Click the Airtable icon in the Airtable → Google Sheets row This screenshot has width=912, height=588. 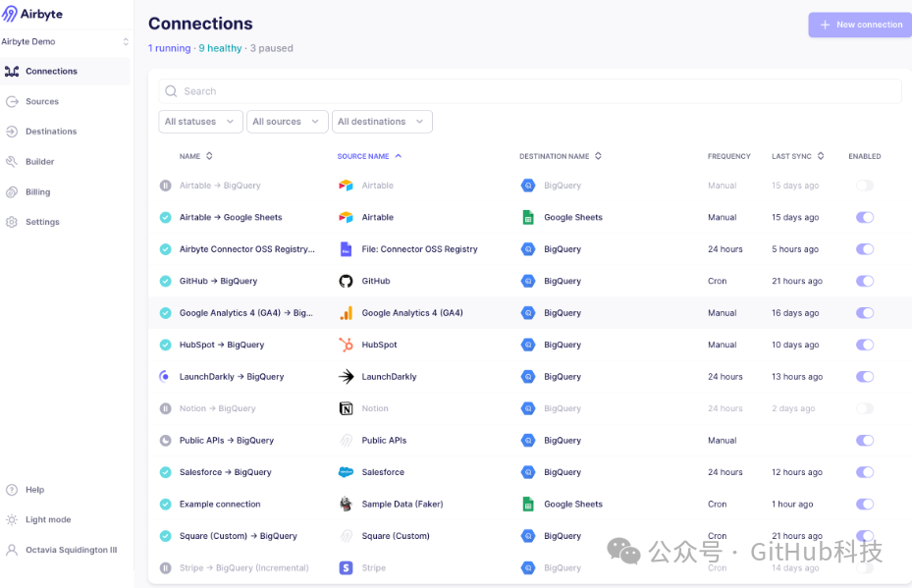(x=347, y=218)
